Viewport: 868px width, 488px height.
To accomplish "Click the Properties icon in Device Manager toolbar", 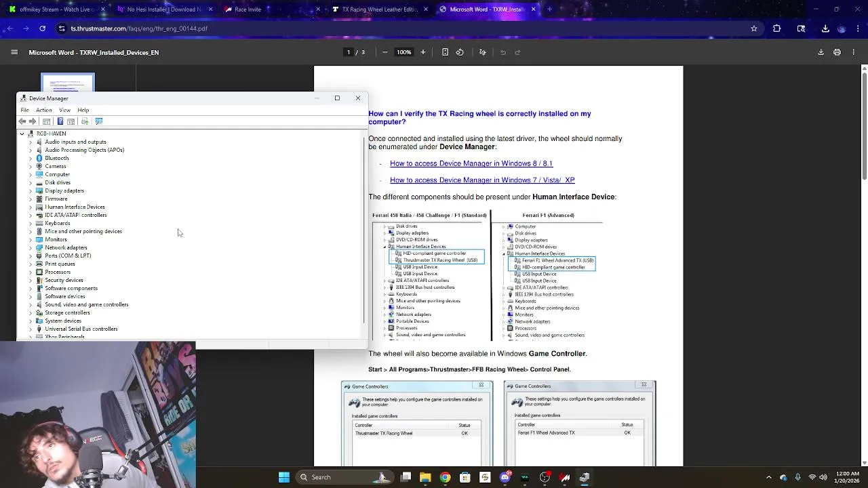I will [x=47, y=121].
